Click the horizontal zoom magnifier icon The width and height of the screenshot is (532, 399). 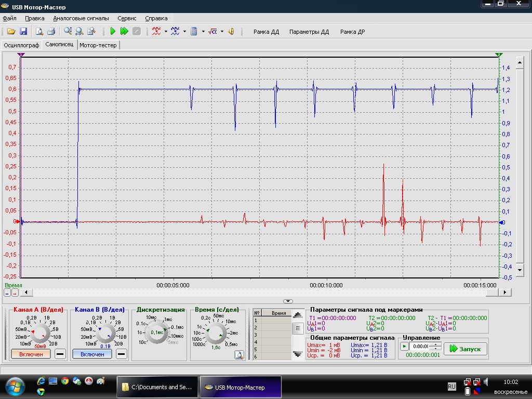[79, 32]
